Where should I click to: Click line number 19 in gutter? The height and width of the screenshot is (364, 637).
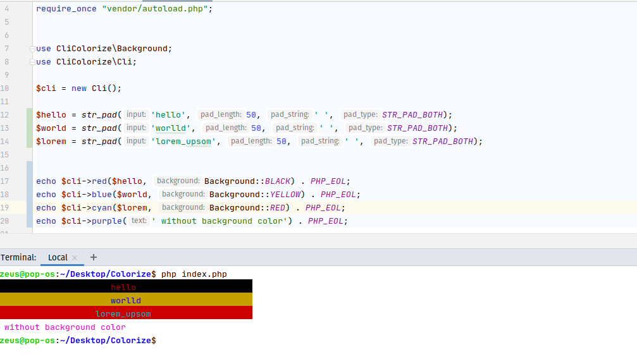[4, 208]
